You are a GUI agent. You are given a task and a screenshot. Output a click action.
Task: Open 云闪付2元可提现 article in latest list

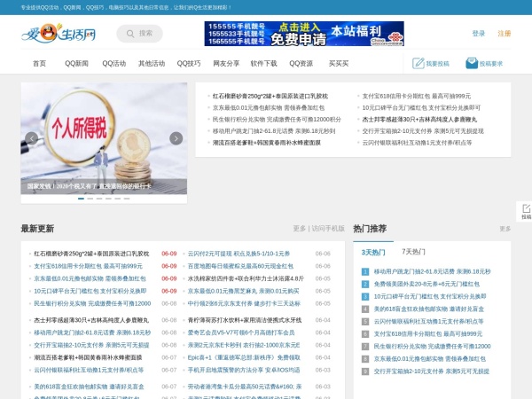[x=239, y=254]
